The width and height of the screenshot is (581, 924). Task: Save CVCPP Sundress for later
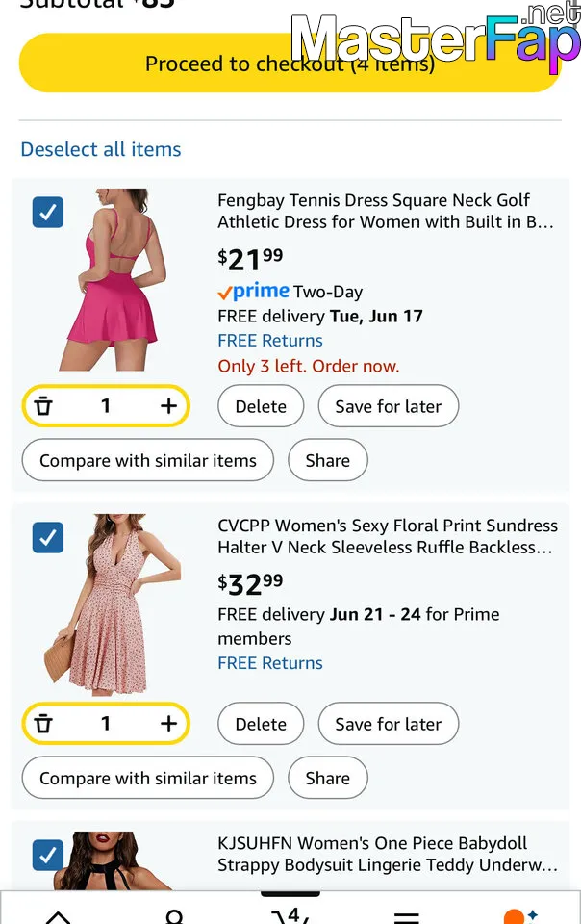click(388, 724)
